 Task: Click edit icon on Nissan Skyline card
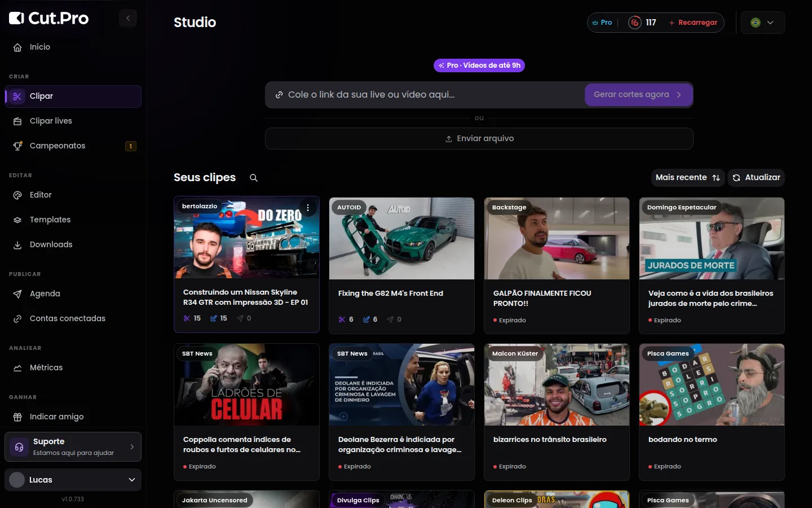click(214, 319)
